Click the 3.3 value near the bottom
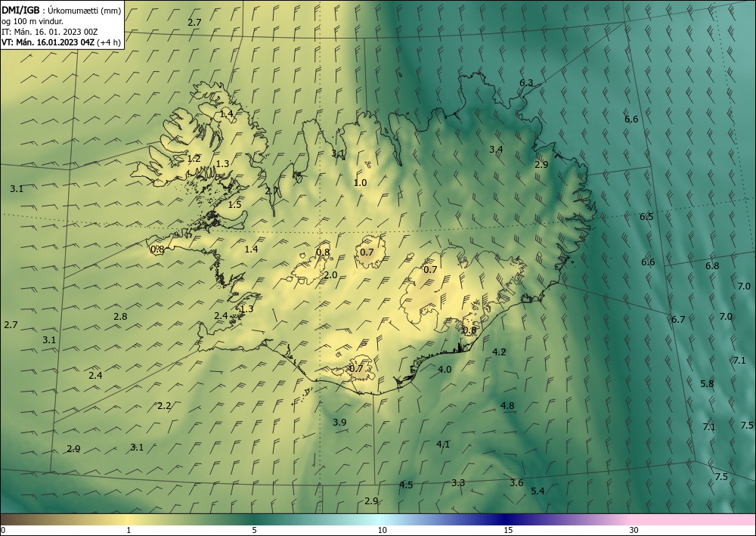This screenshot has width=756, height=536. [458, 483]
